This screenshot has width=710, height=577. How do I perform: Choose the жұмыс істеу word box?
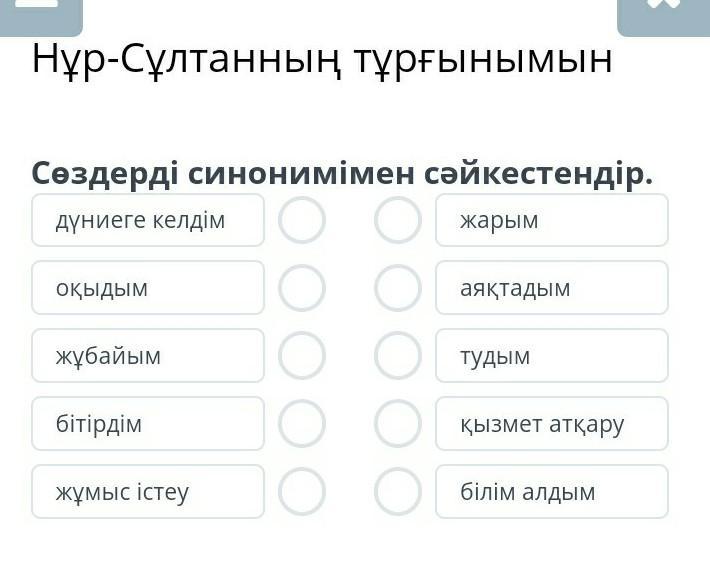point(148,492)
